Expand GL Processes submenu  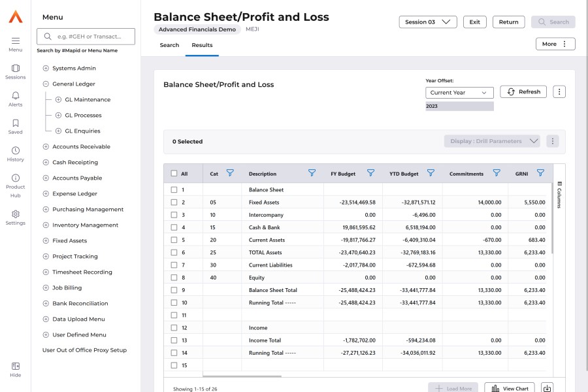point(59,115)
